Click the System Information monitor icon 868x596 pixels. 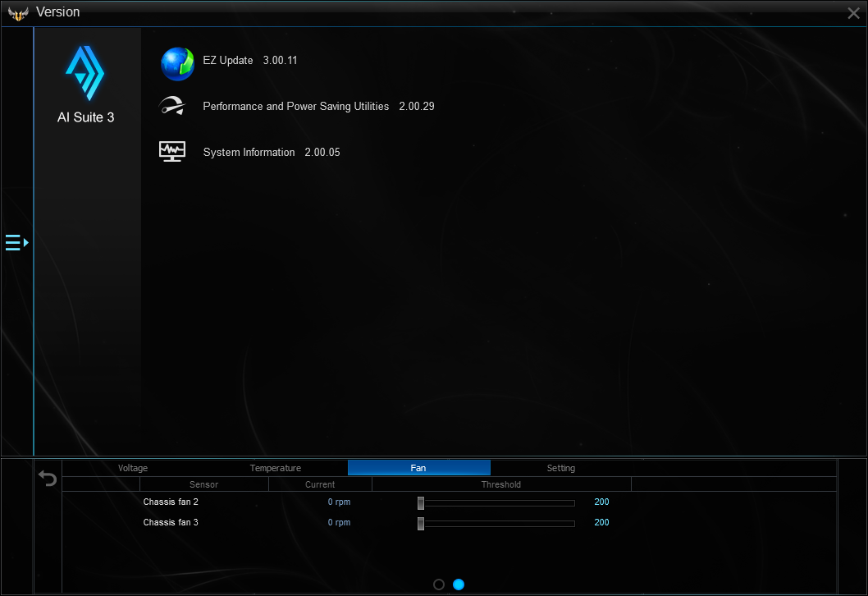(x=172, y=151)
